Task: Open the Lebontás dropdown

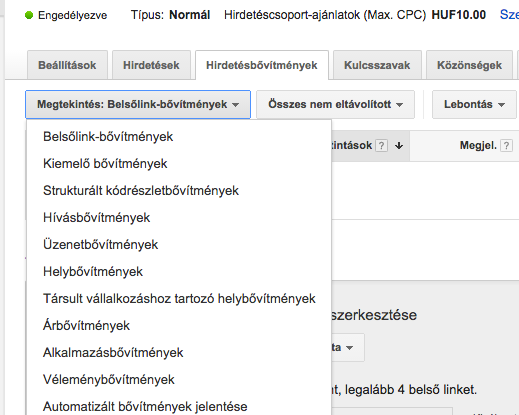Action: click(474, 104)
